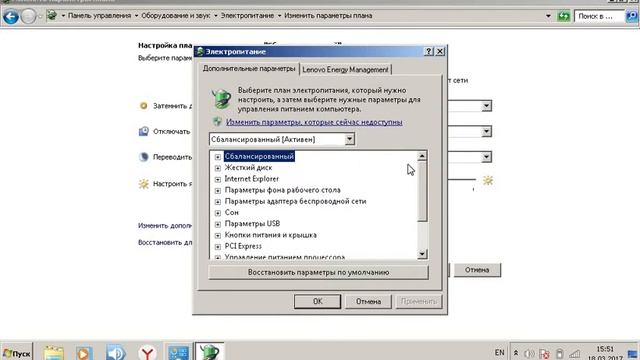Switch to the power options taskbar item
Image resolution: width=640 pixels, height=360 pixels.
(x=209, y=352)
